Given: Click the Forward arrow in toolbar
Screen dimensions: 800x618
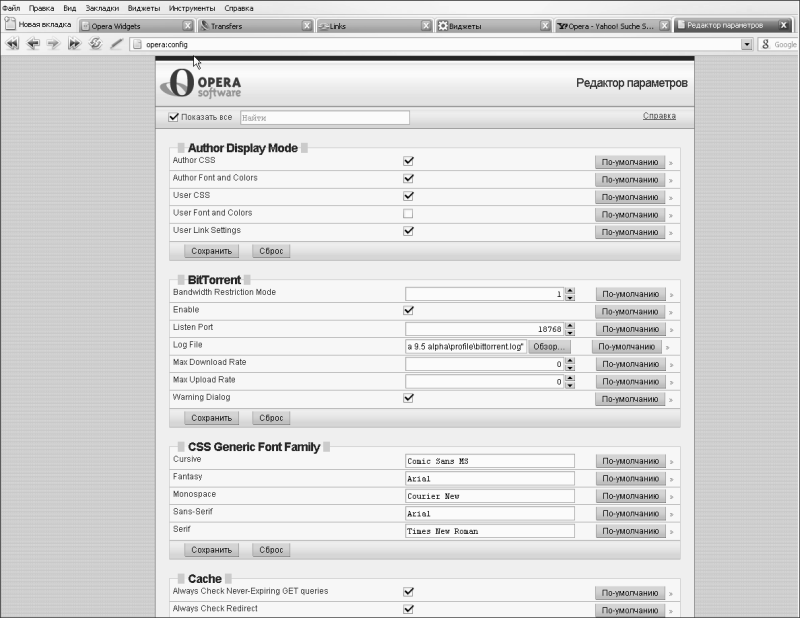Looking at the screenshot, I should (54, 44).
